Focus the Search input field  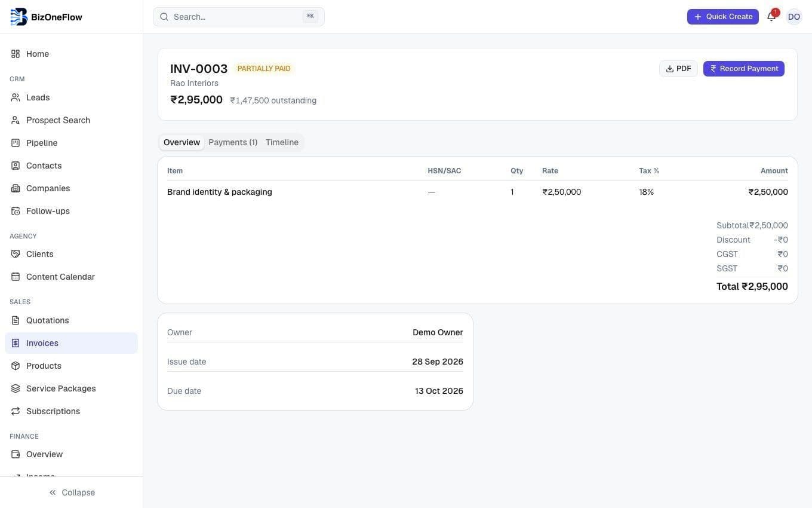(239, 17)
